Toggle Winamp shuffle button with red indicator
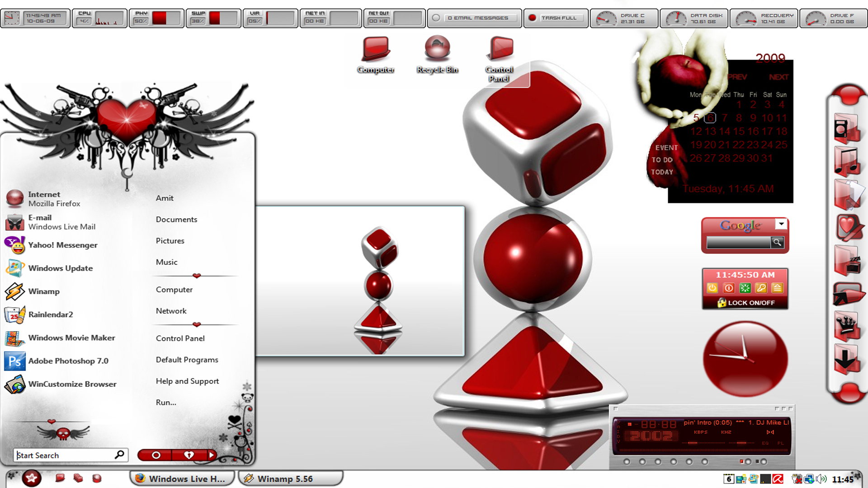 [748, 462]
